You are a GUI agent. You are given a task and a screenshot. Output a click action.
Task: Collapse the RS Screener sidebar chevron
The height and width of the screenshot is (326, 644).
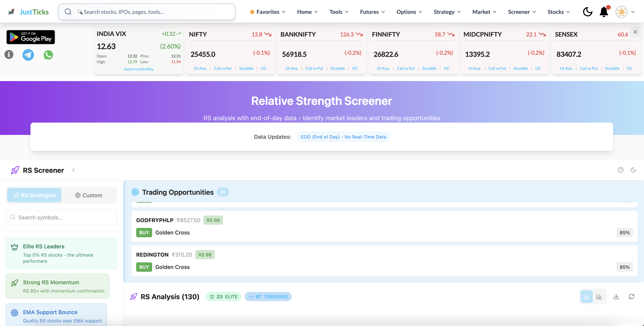pyautogui.click(x=74, y=170)
